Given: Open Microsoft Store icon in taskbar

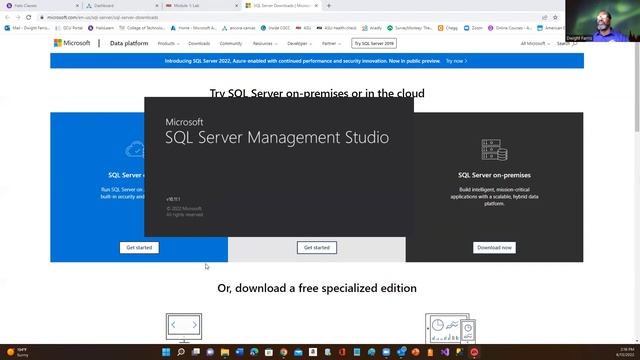Looking at the screenshot, I should tap(269, 352).
